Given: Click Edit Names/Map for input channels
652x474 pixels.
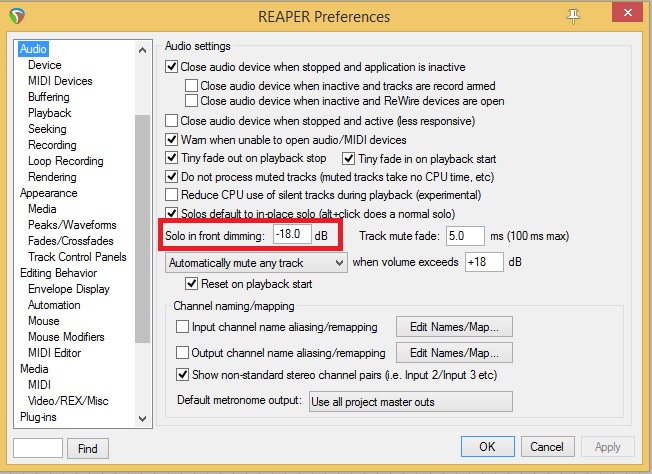Looking at the screenshot, I should 454,326.
